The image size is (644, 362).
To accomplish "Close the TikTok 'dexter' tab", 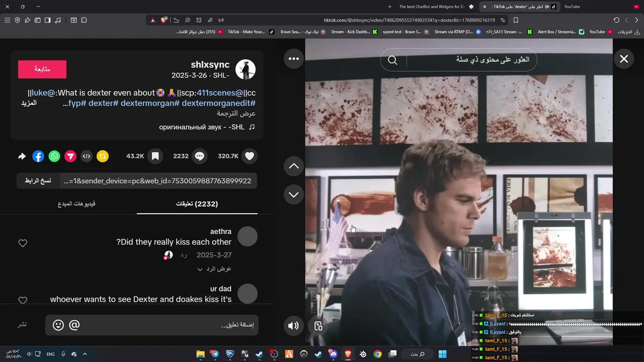I will (485, 7).
